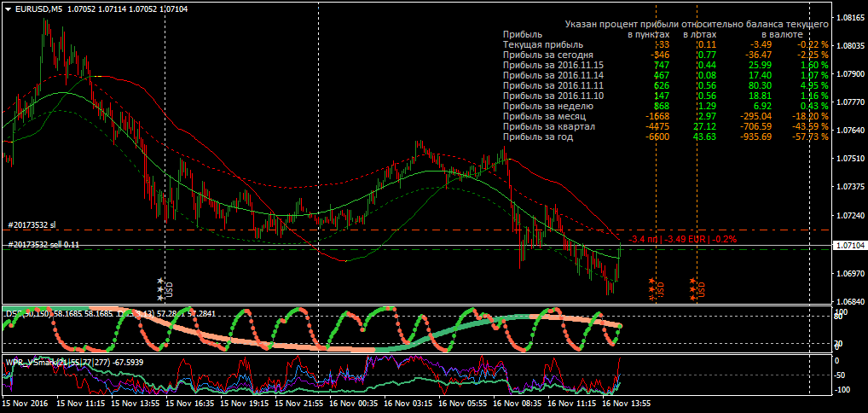Click the 25.99 currency value for 2016.11.15
The height and width of the screenshot is (413, 868).
[x=761, y=66]
